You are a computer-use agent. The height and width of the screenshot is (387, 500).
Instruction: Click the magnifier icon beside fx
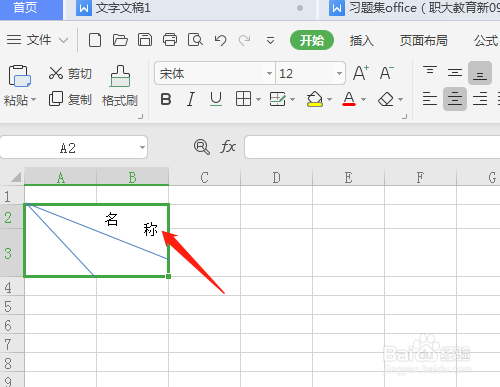pos(202,147)
